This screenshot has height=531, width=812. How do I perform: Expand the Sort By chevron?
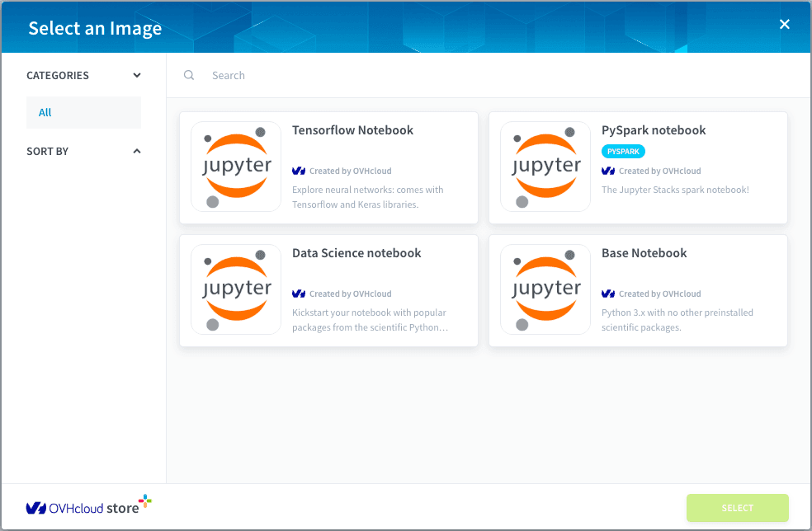[x=137, y=151]
